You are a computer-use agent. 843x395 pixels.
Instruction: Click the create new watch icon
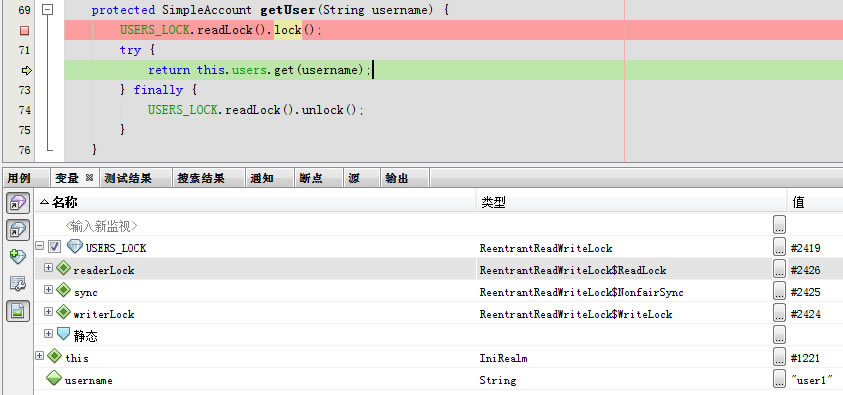pyautogui.click(x=18, y=257)
